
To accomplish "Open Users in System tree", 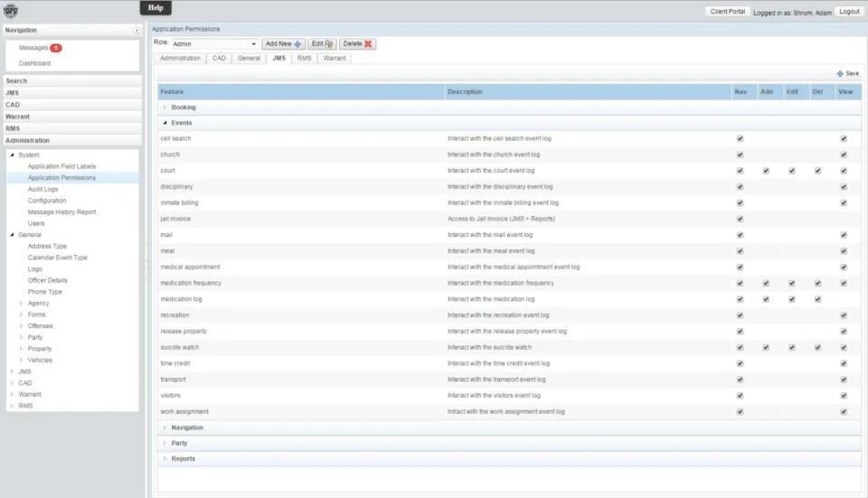I will coord(36,223).
